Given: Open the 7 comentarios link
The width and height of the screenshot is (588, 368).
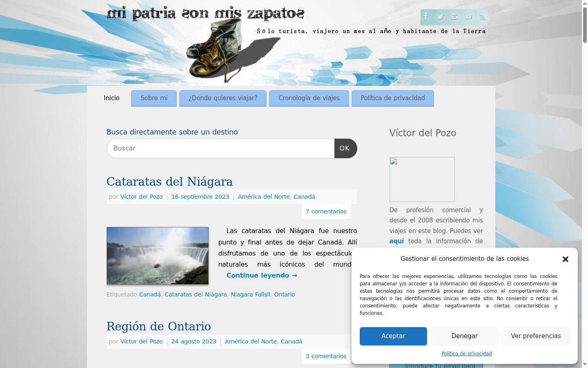Looking at the screenshot, I should pyautogui.click(x=326, y=211).
